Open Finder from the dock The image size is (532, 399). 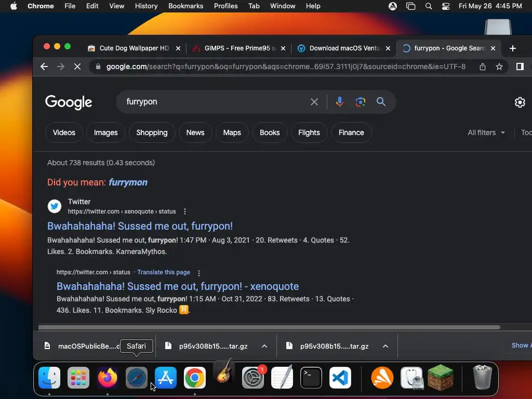coord(49,378)
